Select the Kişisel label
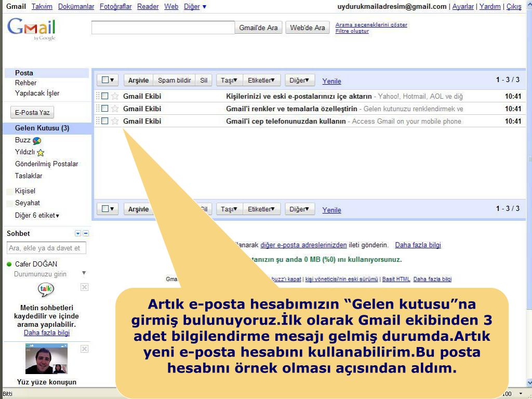This screenshot has height=399, width=532. 25,191
